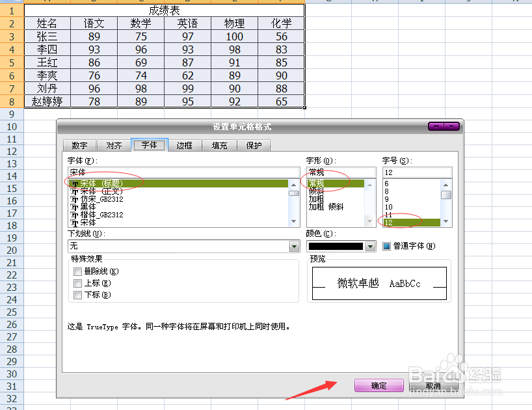Click the font list scrollbar down arrow

point(293,220)
